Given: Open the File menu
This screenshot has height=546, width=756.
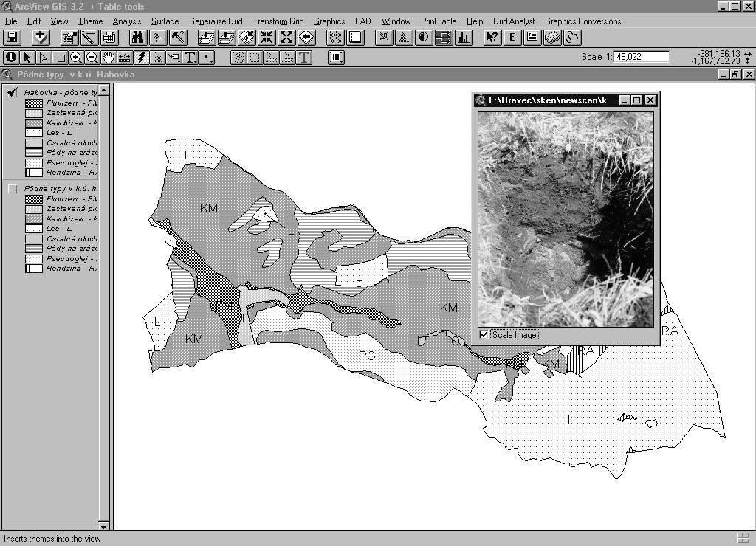Looking at the screenshot, I should pyautogui.click(x=10, y=21).
